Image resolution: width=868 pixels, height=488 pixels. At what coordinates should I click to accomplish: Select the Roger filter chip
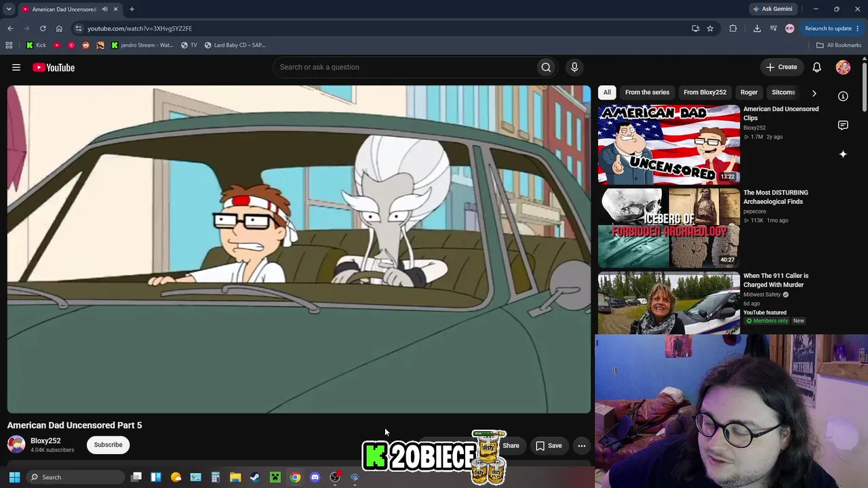point(749,92)
